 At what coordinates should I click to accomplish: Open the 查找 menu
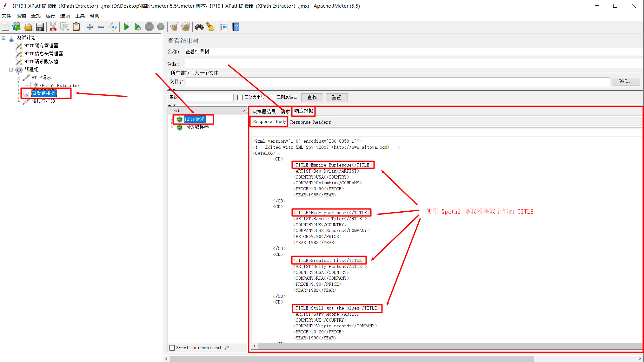pyautogui.click(x=36, y=16)
